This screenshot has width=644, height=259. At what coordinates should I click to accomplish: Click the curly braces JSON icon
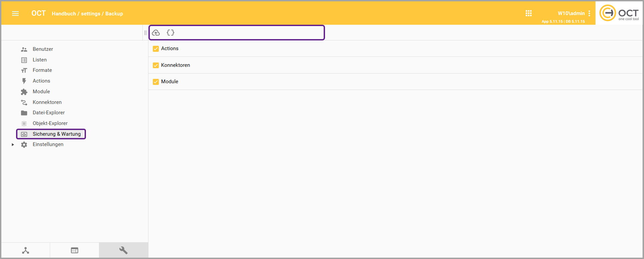171,33
